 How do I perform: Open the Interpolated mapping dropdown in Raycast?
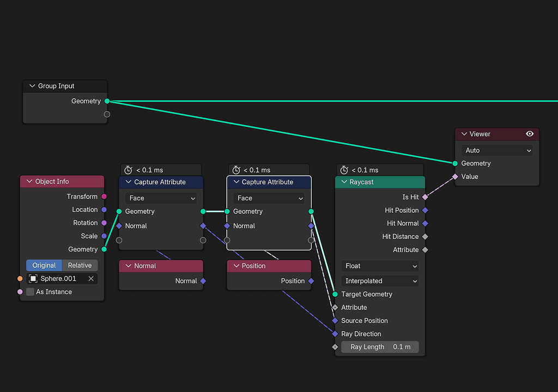coord(380,281)
